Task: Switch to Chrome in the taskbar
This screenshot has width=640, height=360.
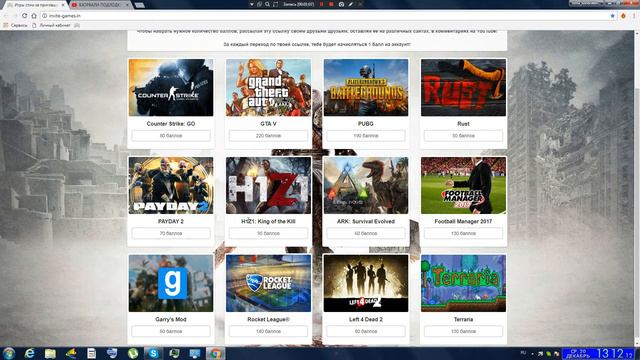Action: pyautogui.click(x=215, y=353)
